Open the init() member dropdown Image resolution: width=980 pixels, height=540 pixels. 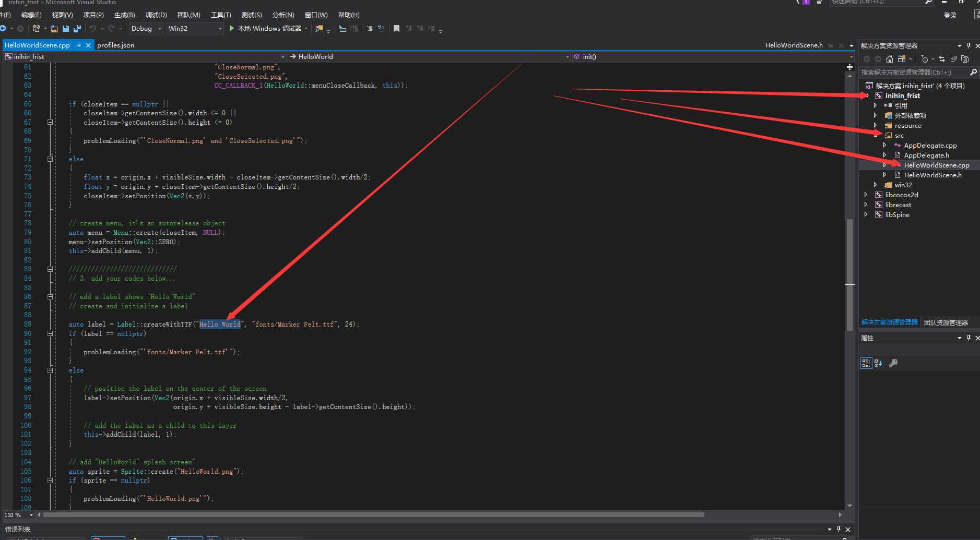(x=713, y=56)
